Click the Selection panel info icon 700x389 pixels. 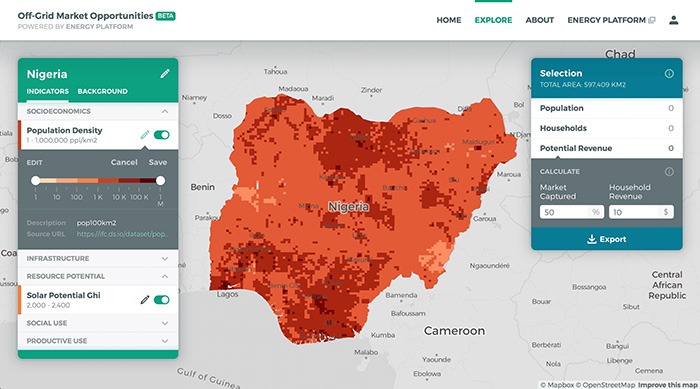coord(669,74)
